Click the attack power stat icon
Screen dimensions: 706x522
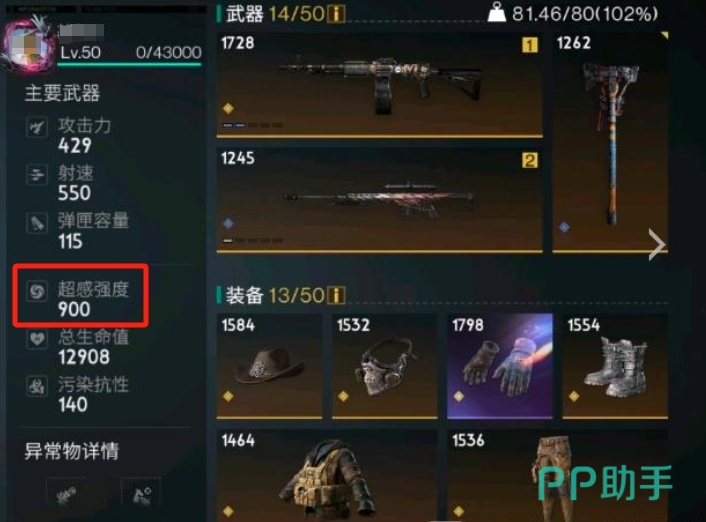[x=36, y=127]
